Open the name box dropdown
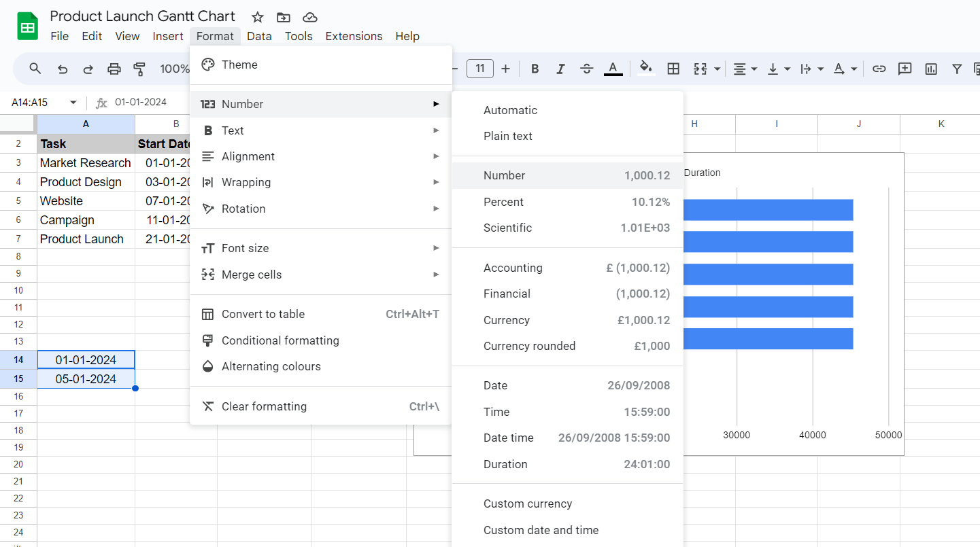980x547 pixels. pos(74,101)
